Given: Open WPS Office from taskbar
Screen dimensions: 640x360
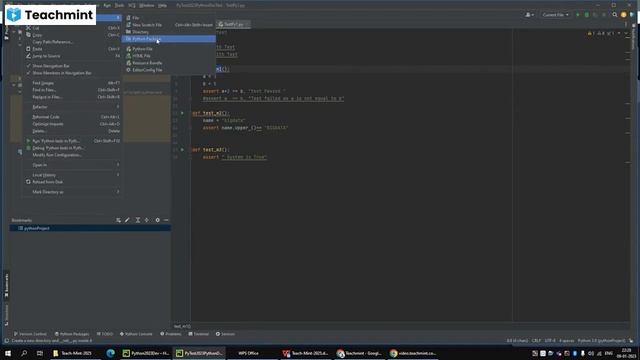Looking at the screenshot, I should 248,353.
